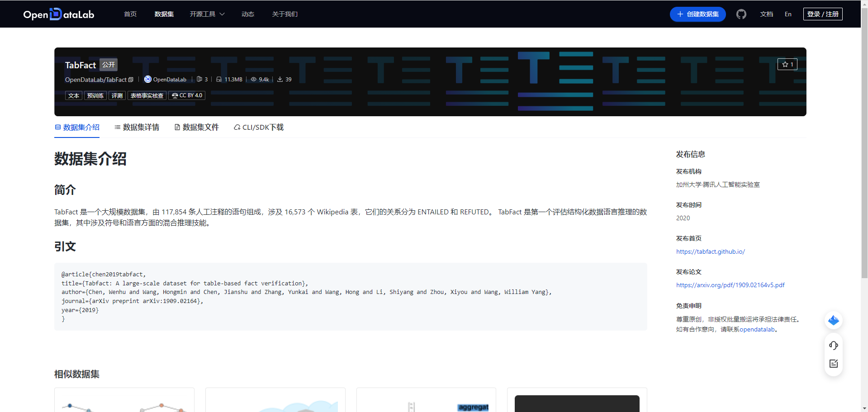Switch to the 数据集详情 tab
This screenshot has width=868, height=412.
point(137,128)
